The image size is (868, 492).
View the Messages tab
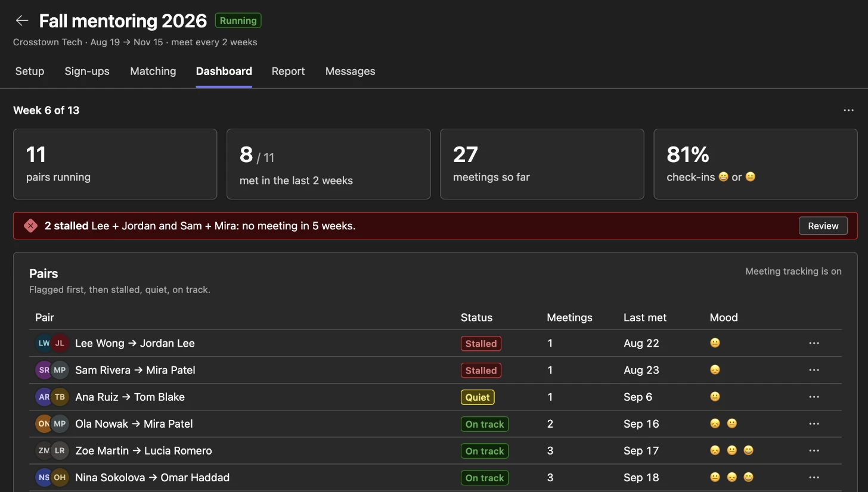coord(351,71)
